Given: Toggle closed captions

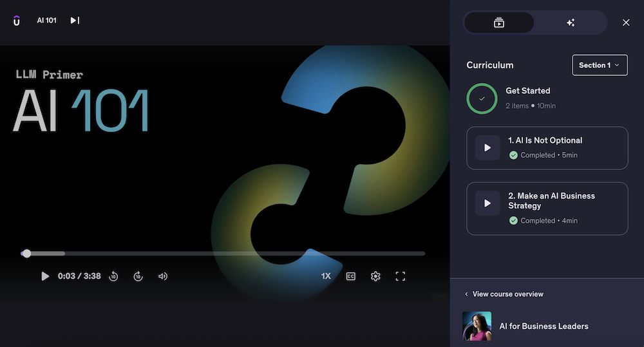Looking at the screenshot, I should pyautogui.click(x=351, y=276).
